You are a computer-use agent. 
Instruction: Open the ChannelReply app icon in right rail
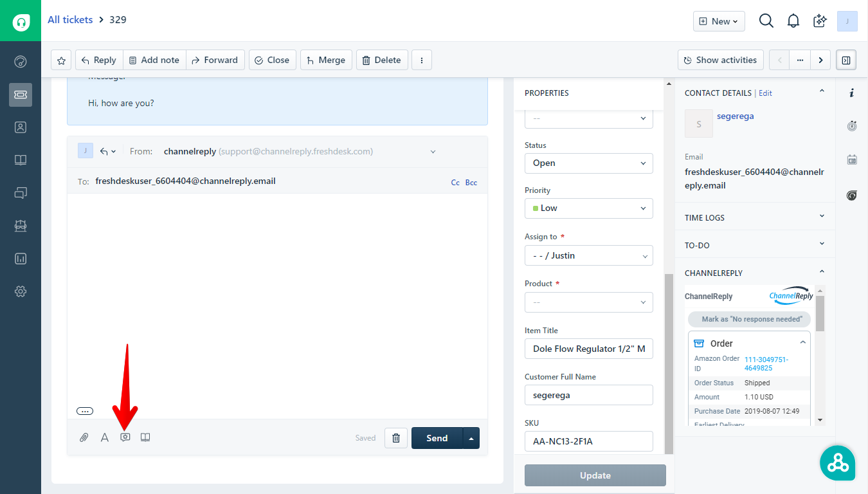pyautogui.click(x=852, y=195)
